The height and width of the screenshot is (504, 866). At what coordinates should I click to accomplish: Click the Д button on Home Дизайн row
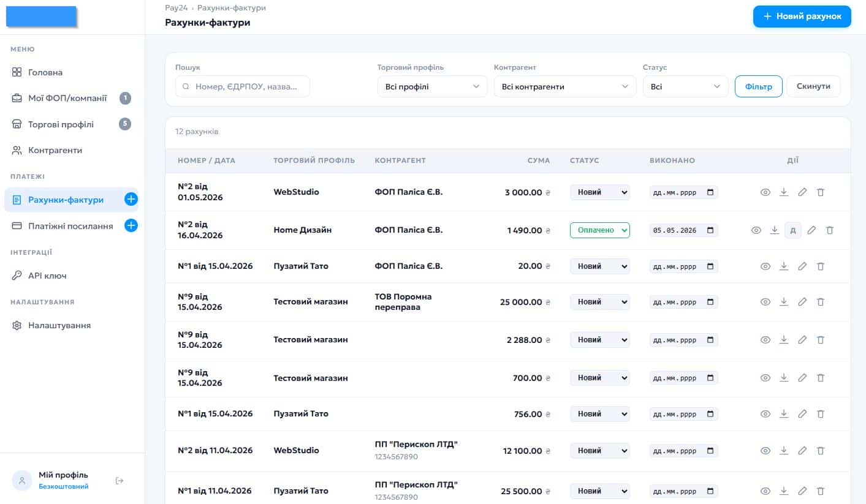pos(793,230)
